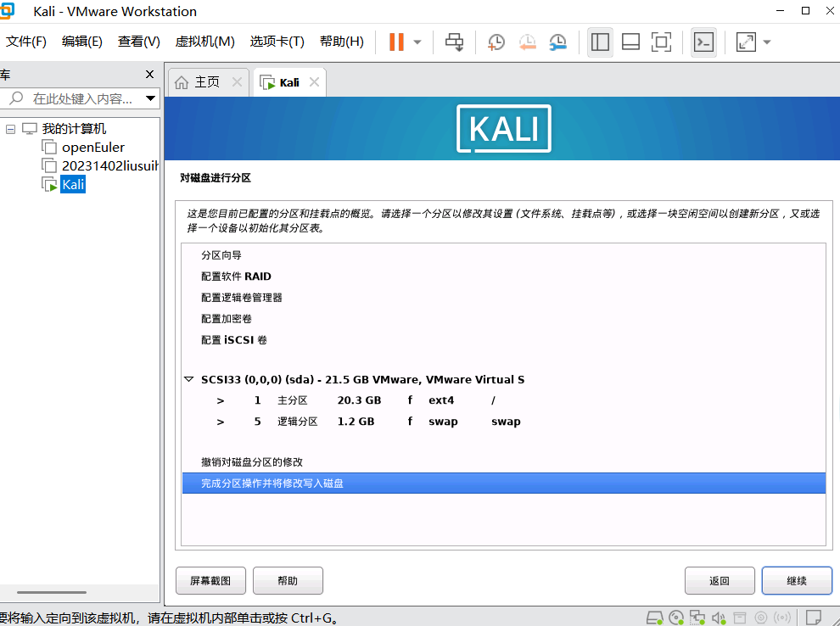The height and width of the screenshot is (626, 840).
Task: Click the library horizontal scrollbar
Action: pos(52,592)
